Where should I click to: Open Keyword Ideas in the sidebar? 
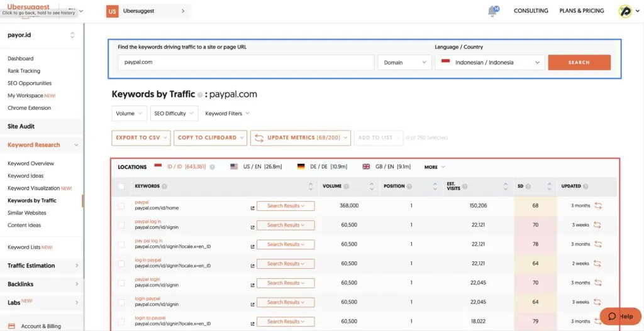[x=25, y=176]
